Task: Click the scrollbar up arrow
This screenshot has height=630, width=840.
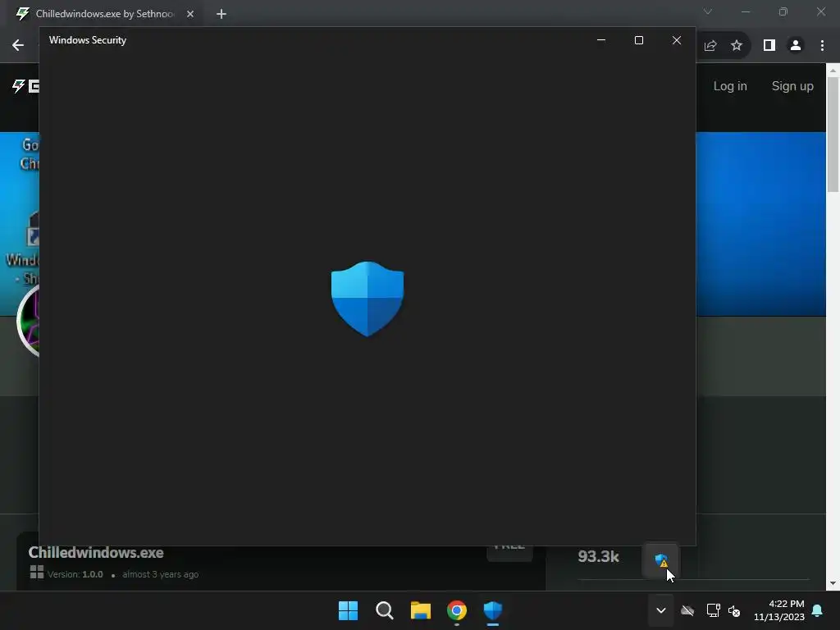Action: (833, 71)
